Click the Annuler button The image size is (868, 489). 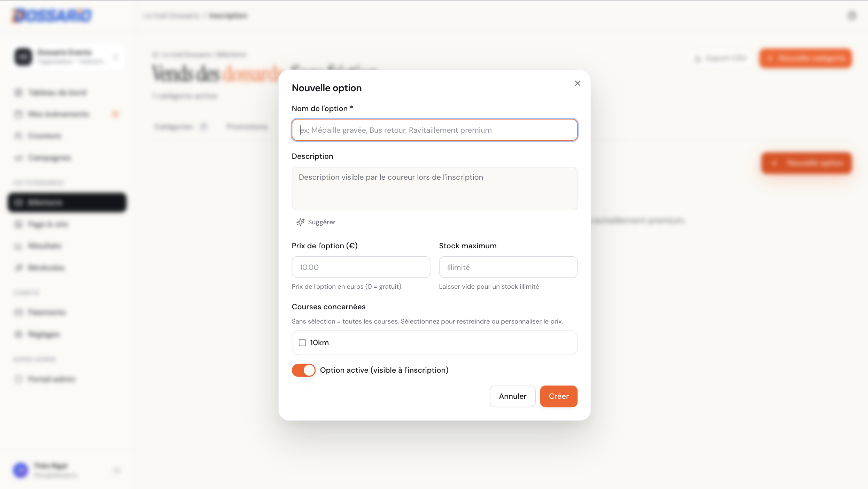(512, 396)
